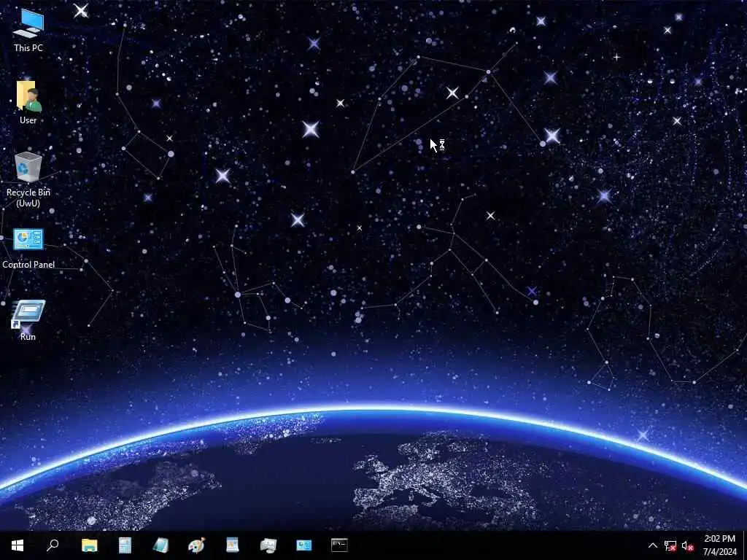Click the Show desktop strip at taskbar end
The width and height of the screenshot is (747, 560).
[x=745, y=545]
